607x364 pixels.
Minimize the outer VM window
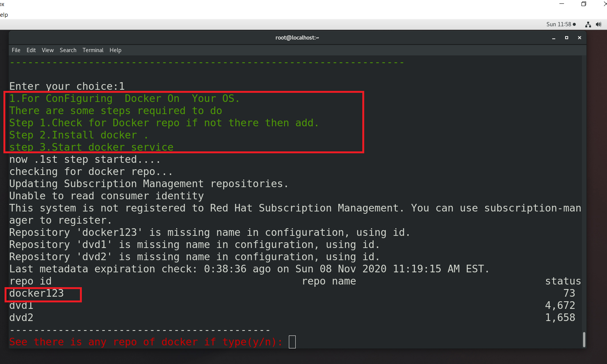pyautogui.click(x=562, y=4)
